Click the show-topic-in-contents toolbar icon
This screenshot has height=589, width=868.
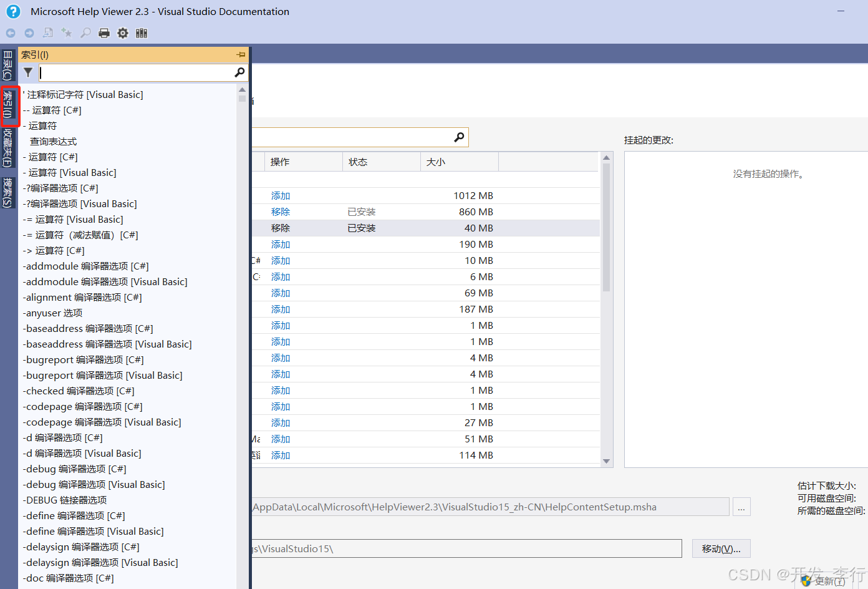coord(48,33)
